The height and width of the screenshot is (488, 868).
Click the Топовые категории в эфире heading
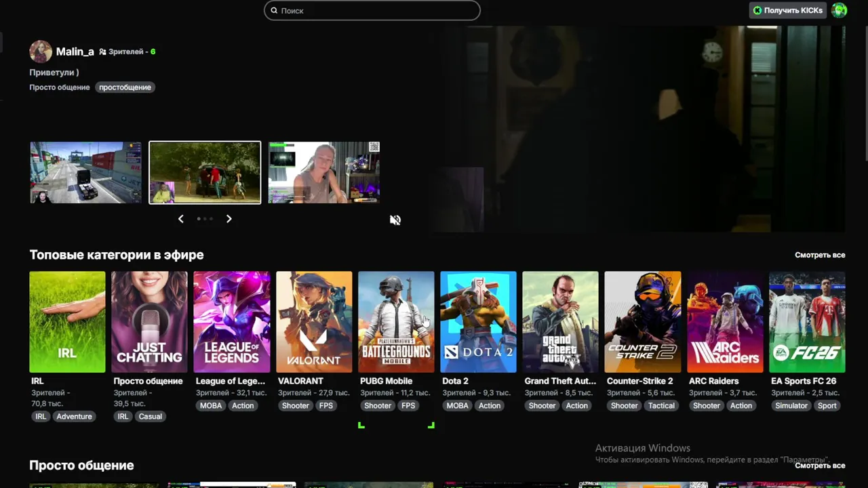pyautogui.click(x=117, y=255)
